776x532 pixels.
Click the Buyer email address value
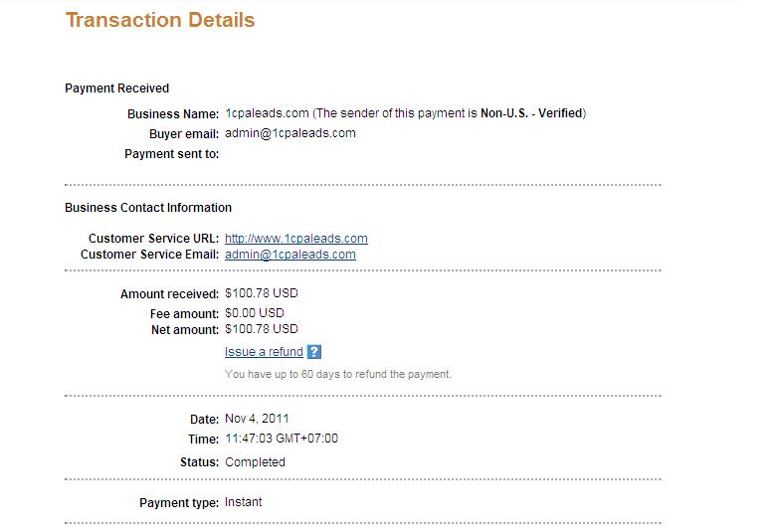tap(291, 133)
